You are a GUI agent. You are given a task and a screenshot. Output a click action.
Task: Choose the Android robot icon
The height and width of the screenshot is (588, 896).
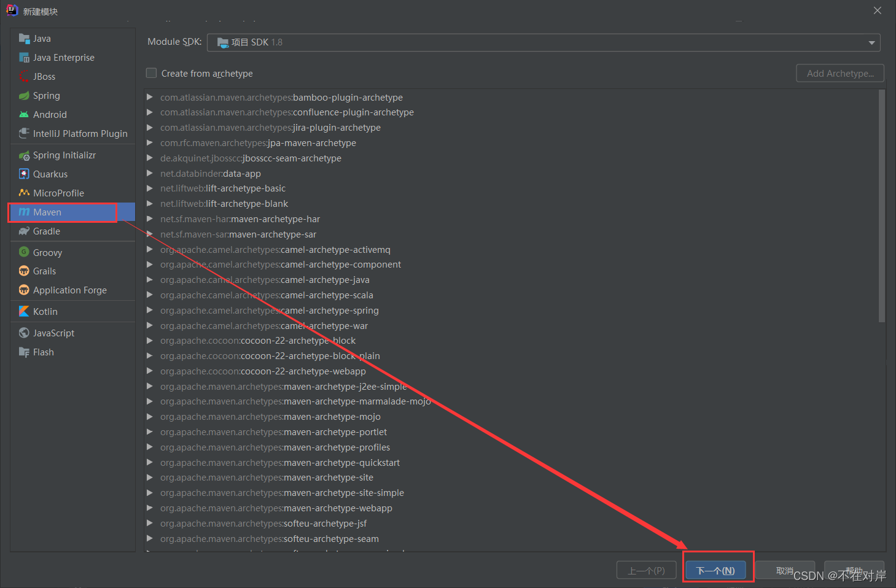coord(24,115)
